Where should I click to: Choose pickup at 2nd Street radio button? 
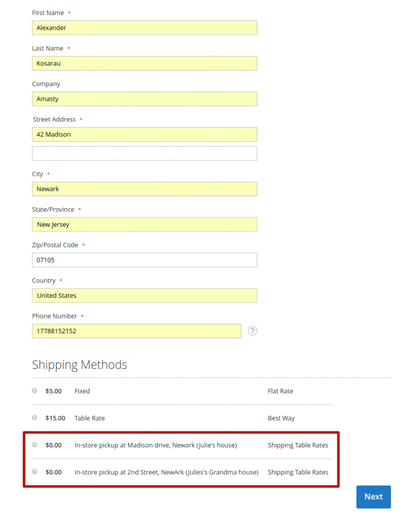tap(34, 472)
